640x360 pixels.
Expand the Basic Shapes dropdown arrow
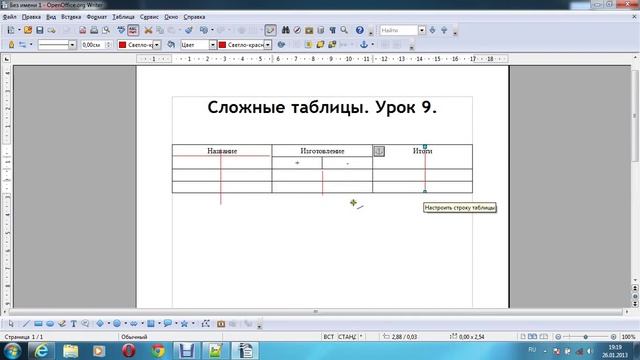coord(108,324)
